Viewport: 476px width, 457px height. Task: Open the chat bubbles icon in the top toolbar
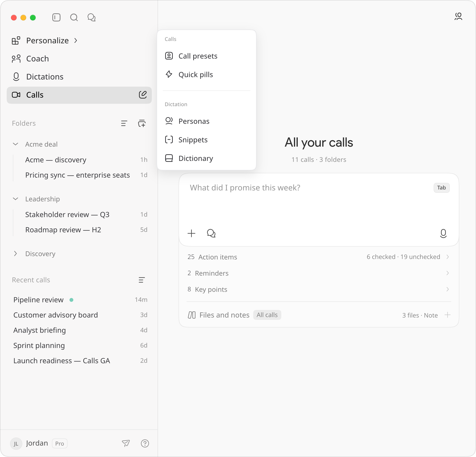[92, 17]
